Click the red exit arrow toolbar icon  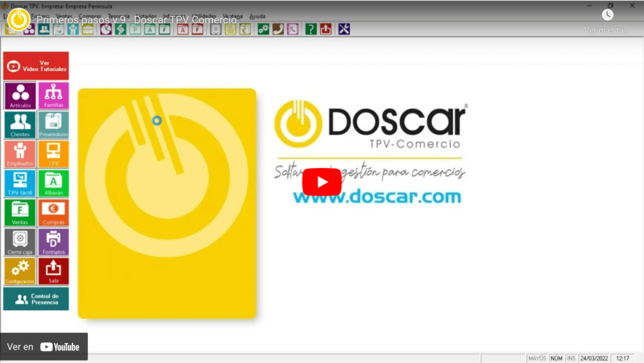[x=326, y=30]
